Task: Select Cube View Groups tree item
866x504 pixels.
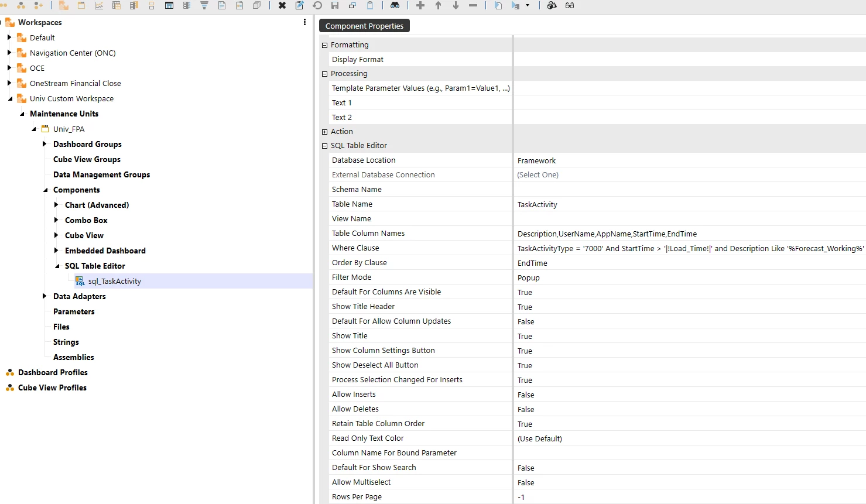Action: click(87, 159)
